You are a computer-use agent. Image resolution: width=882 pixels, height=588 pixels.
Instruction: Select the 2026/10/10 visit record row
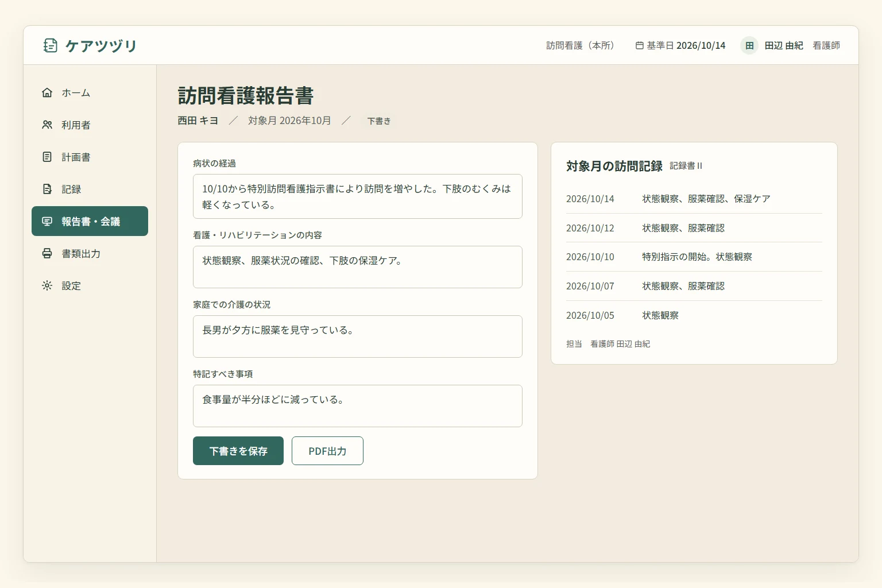click(x=694, y=257)
